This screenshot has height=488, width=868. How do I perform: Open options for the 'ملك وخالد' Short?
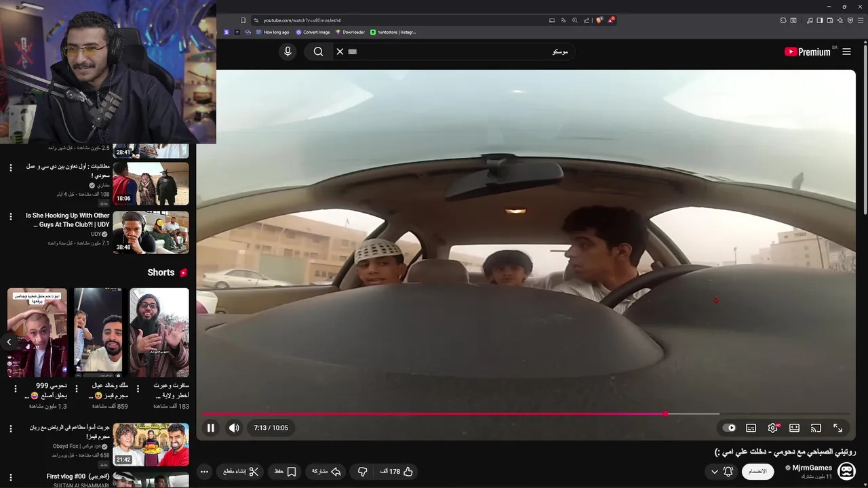point(77,388)
